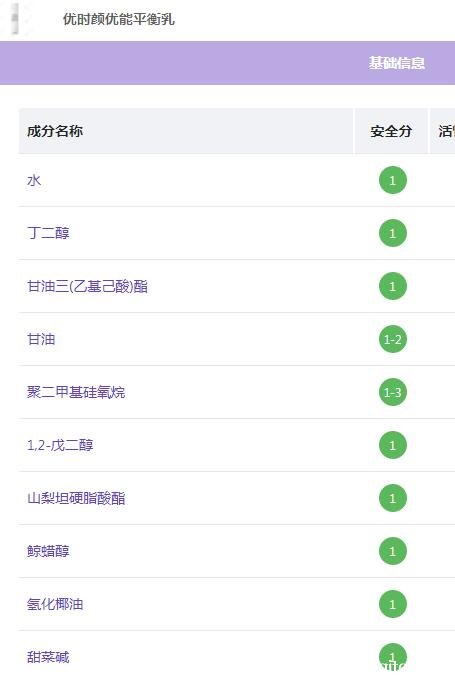Click the 成分名称 column header

click(55, 131)
